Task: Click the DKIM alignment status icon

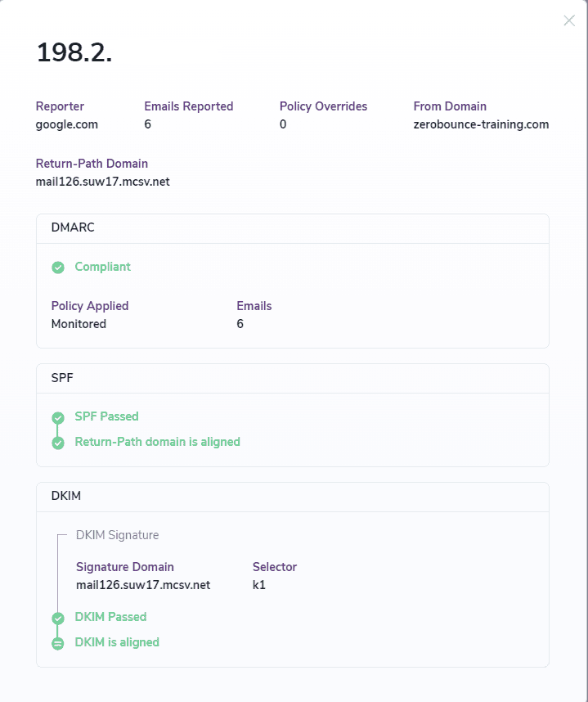Action: pos(57,643)
